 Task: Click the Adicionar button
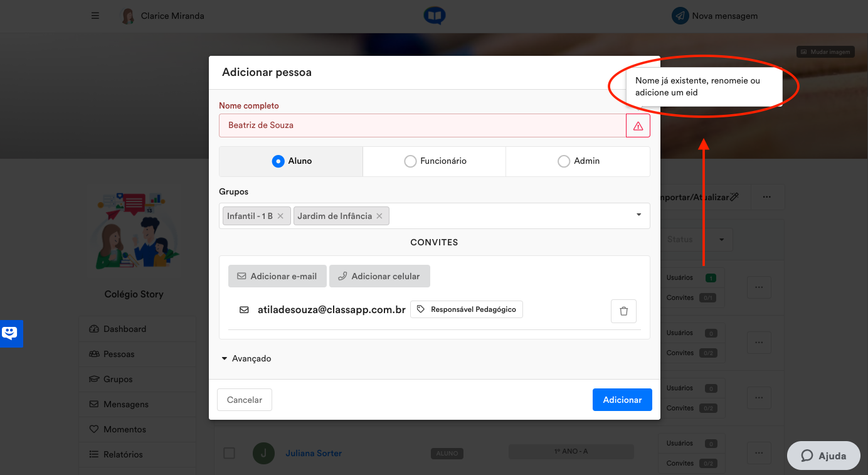coord(622,400)
